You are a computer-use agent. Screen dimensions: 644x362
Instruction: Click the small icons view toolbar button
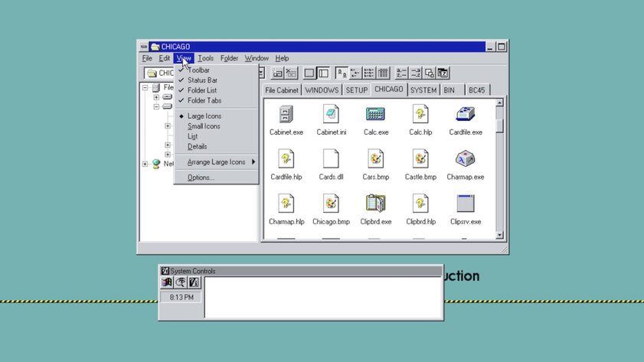tap(355, 73)
